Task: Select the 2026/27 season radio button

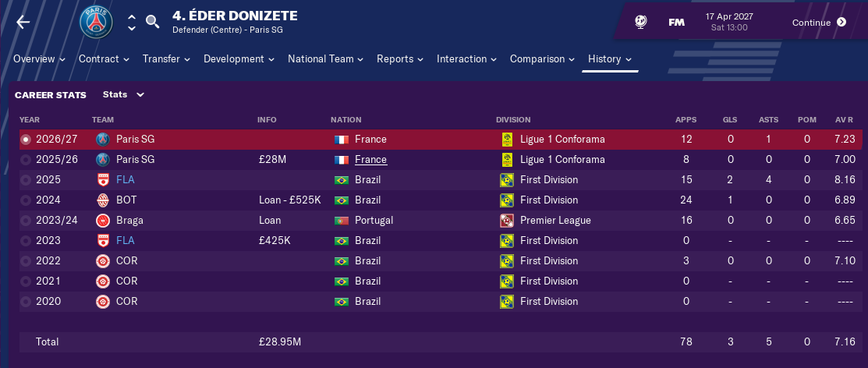Action: point(27,140)
